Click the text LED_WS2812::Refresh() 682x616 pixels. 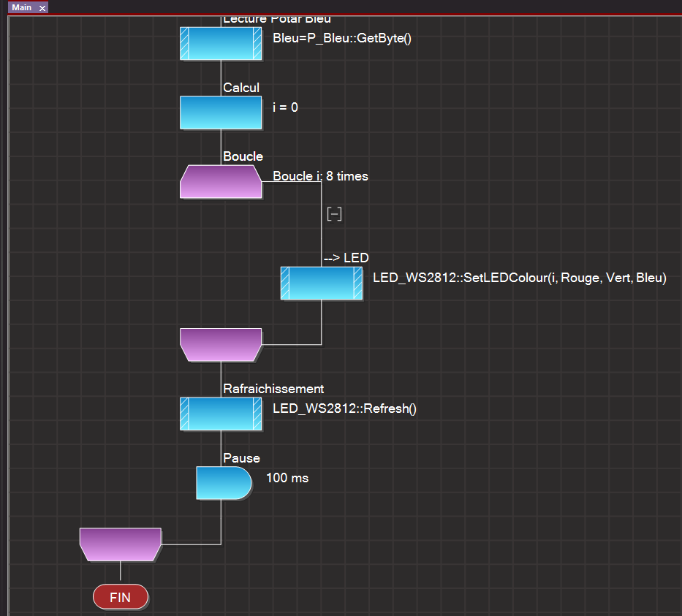344,408
